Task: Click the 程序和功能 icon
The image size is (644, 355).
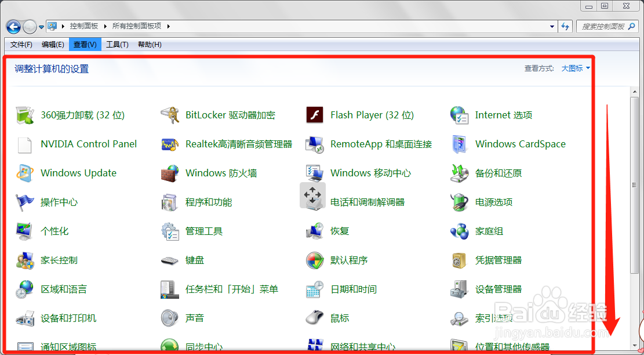Action: pyautogui.click(x=170, y=202)
